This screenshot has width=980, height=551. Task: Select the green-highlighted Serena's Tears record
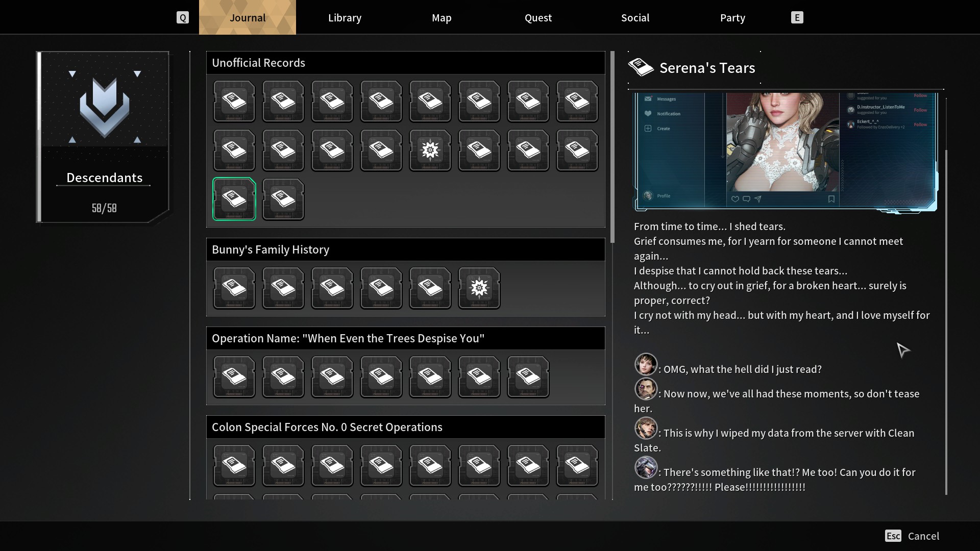coord(234,199)
